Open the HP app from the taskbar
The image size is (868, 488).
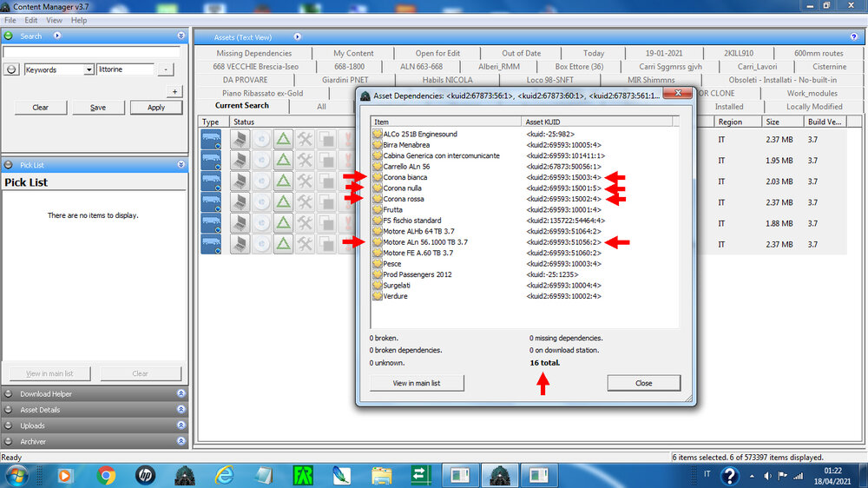point(145,475)
